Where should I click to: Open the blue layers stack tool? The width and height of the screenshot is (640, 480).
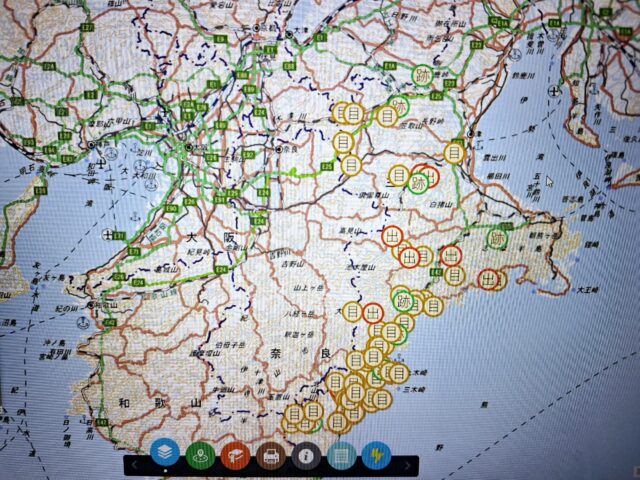click(166, 454)
